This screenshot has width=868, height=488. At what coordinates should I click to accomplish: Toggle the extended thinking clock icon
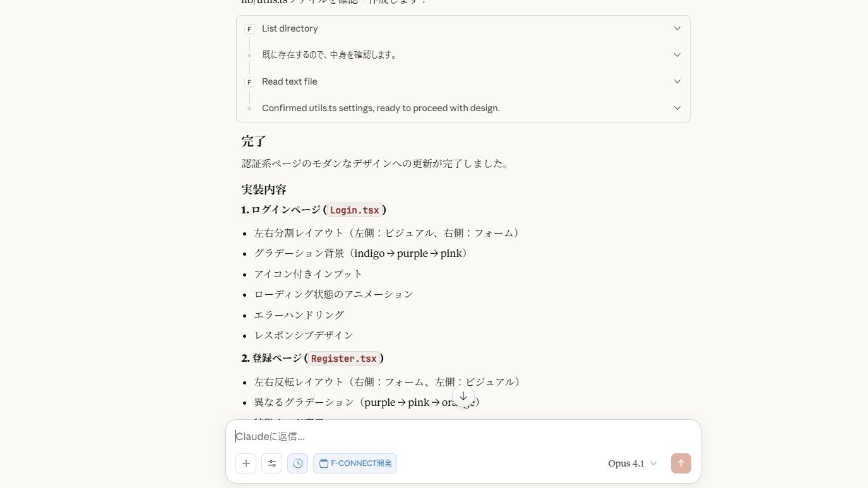[298, 463]
